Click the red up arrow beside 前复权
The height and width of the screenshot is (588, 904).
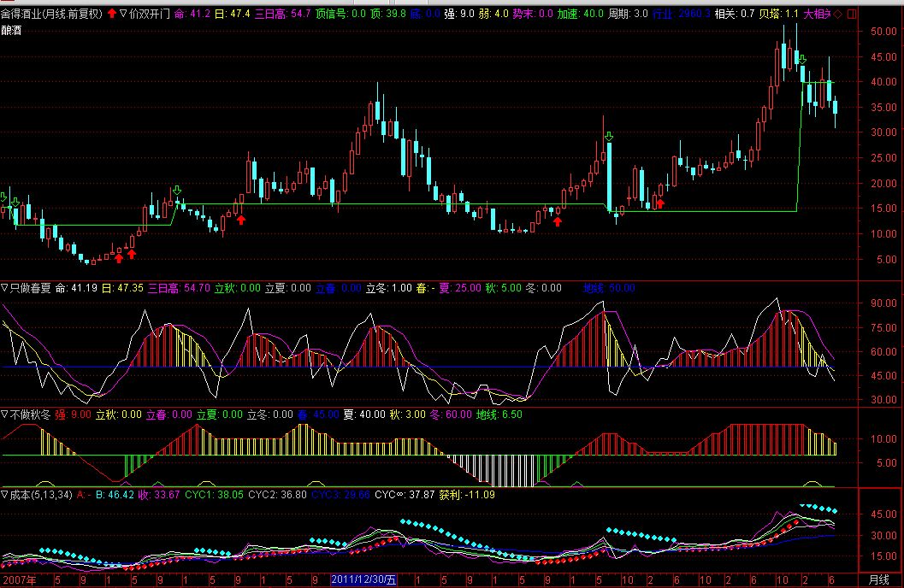coord(112,13)
